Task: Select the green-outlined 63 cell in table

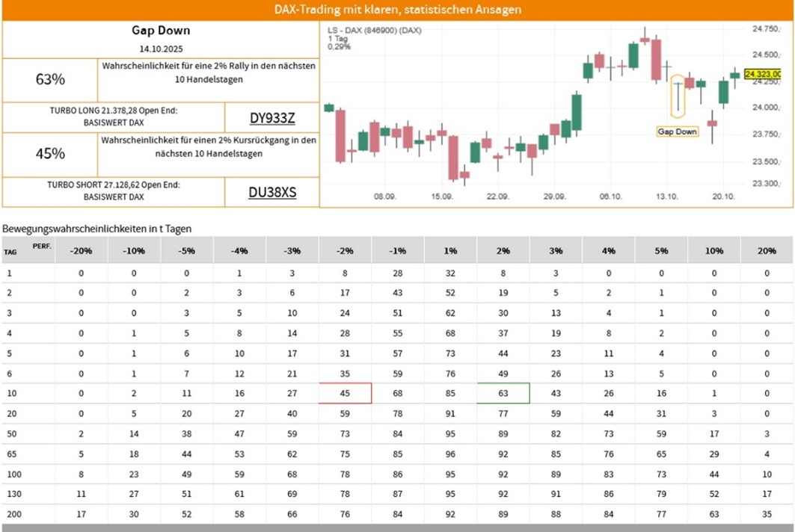Action: (x=503, y=392)
